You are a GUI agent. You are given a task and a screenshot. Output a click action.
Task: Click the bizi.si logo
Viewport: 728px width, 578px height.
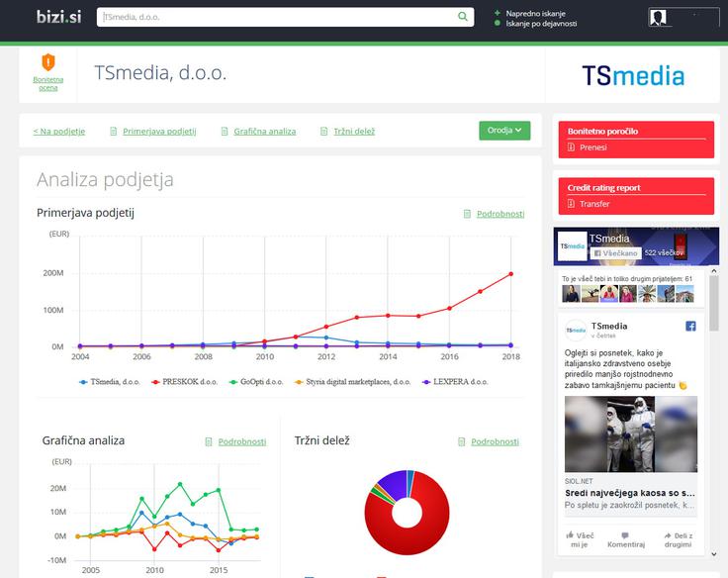[58, 17]
